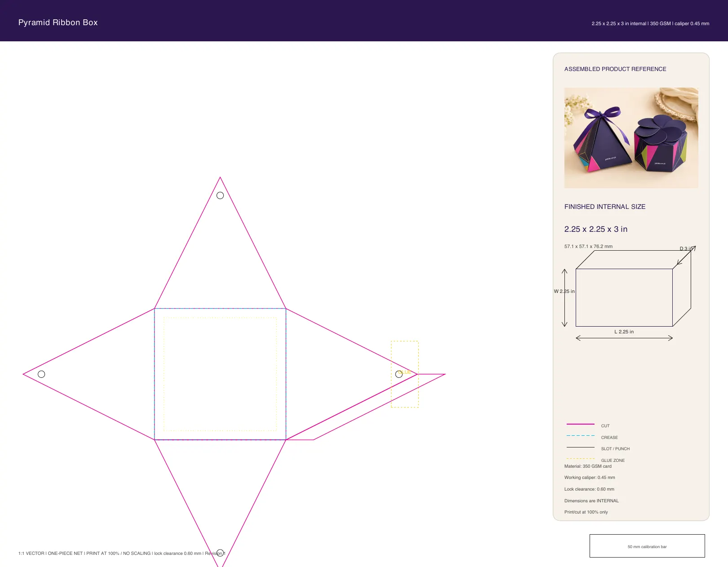The width and height of the screenshot is (728, 567).
Task: Select the dark SLOT / PUNCH line sample
Action: coord(581,447)
